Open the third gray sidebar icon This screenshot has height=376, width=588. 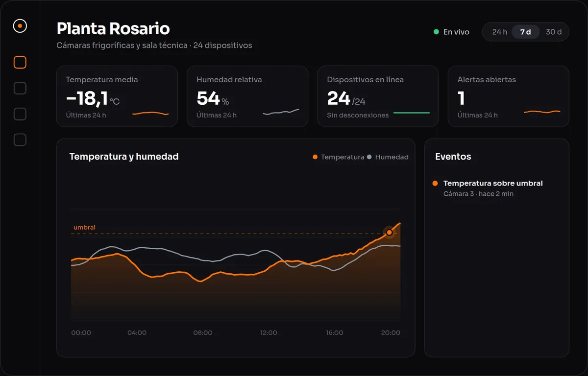[20, 114]
